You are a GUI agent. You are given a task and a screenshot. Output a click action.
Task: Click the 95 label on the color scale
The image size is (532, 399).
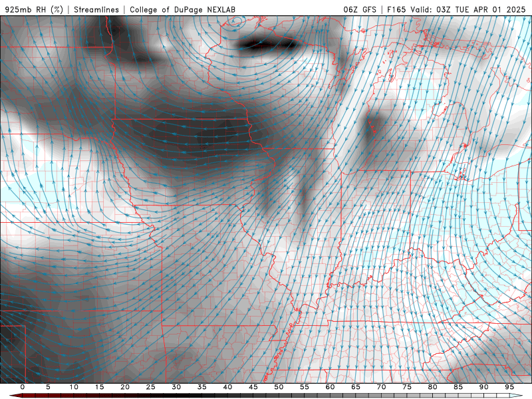pyautogui.click(x=509, y=387)
